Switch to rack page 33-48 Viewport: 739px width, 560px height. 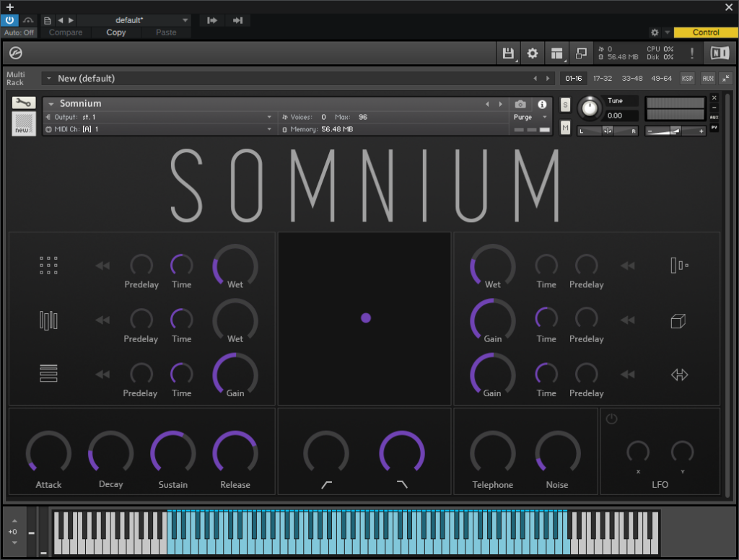[632, 78]
